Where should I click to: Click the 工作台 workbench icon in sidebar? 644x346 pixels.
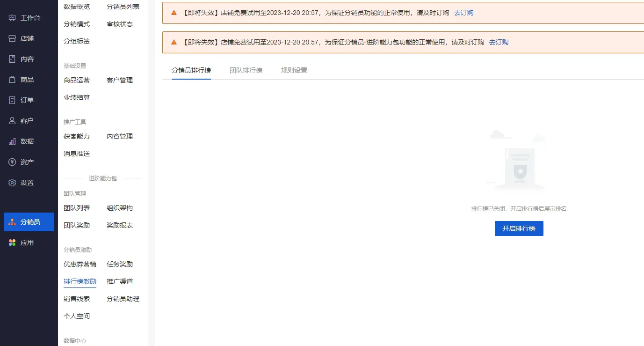tap(13, 18)
